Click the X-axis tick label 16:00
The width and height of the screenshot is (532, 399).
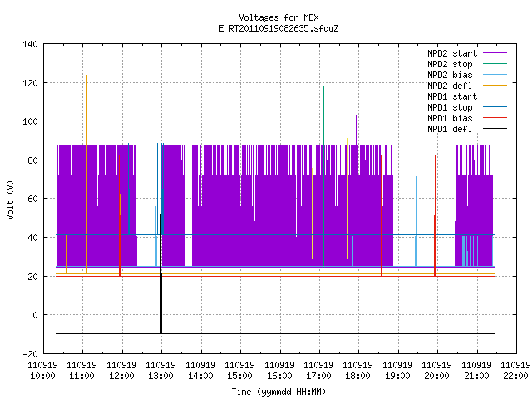tap(279, 376)
